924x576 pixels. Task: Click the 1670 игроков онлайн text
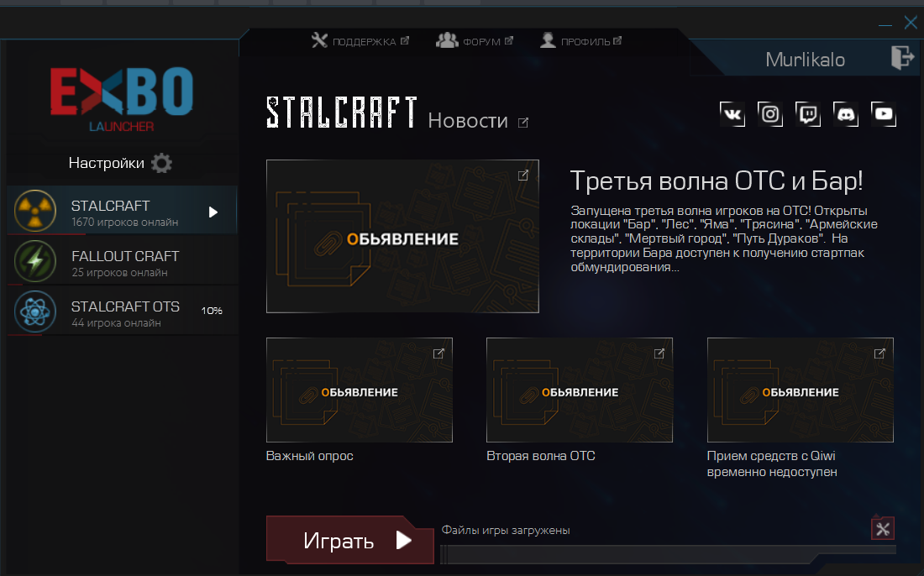pyautogui.click(x=124, y=222)
